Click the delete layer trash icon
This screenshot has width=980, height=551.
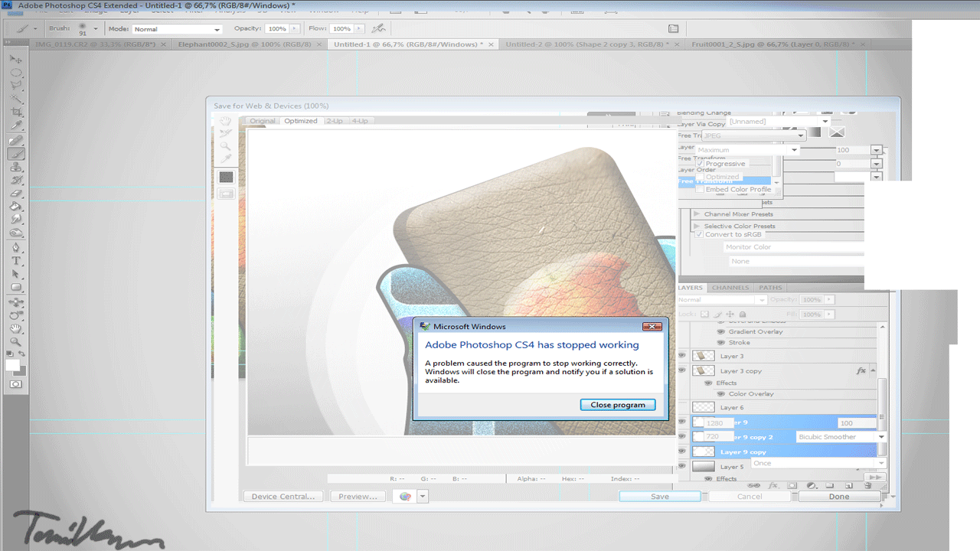(x=867, y=485)
